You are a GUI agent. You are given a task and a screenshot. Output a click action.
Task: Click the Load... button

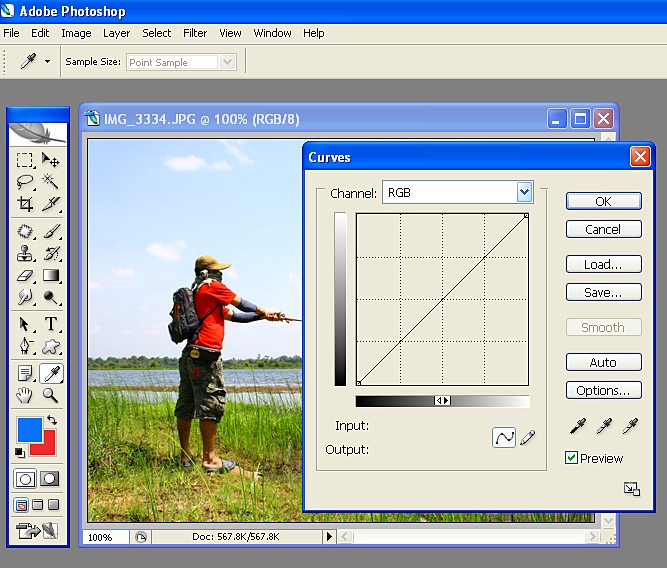coord(604,264)
